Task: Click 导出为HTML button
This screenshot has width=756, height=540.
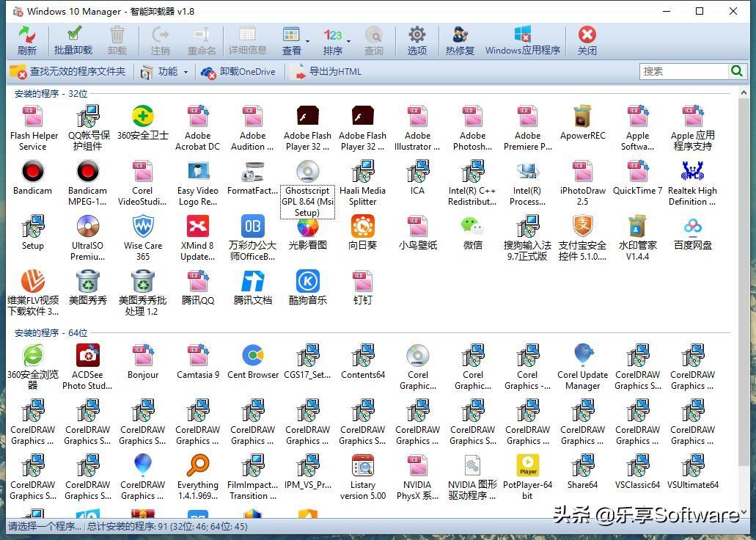Action: pyautogui.click(x=327, y=72)
